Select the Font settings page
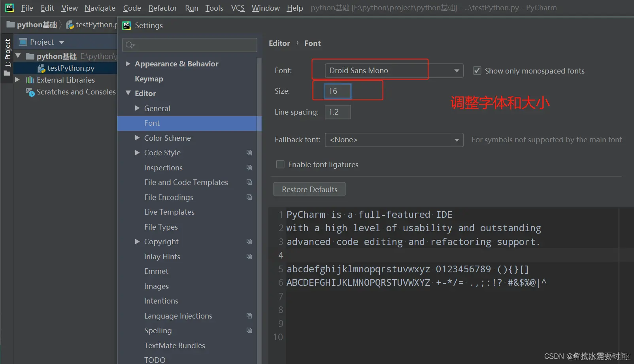 pyautogui.click(x=189, y=123)
